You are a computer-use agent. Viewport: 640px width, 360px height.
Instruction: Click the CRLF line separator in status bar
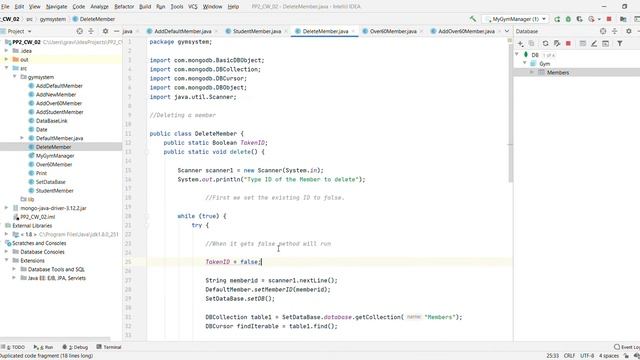click(569, 356)
